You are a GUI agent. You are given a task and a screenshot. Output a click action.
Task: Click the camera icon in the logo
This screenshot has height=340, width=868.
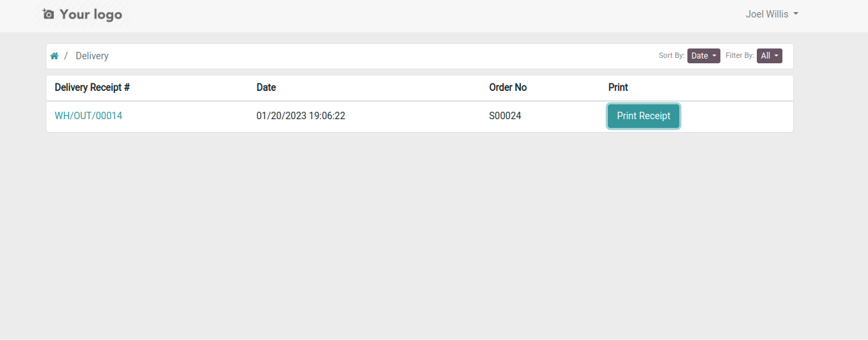click(x=48, y=14)
